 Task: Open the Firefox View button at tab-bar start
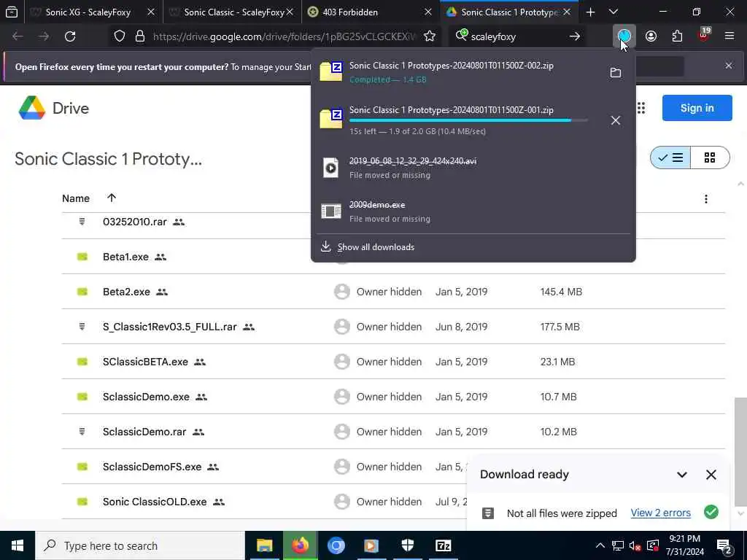tap(12, 12)
